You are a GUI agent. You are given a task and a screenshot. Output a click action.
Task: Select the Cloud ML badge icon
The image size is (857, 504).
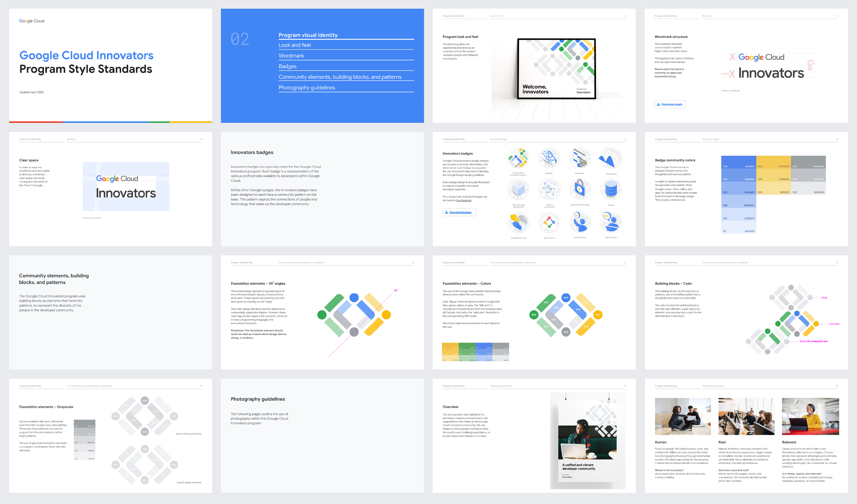tap(549, 158)
